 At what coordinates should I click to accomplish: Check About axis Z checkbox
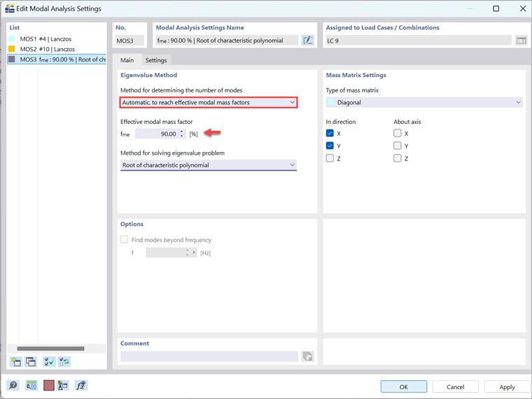coord(398,158)
